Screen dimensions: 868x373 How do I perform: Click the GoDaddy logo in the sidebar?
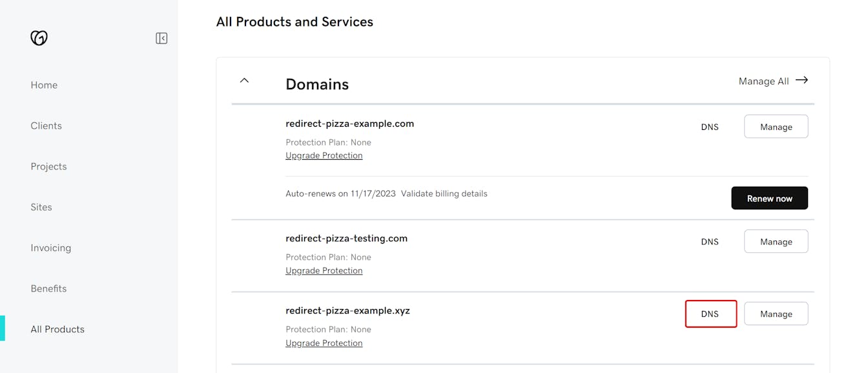coord(39,38)
